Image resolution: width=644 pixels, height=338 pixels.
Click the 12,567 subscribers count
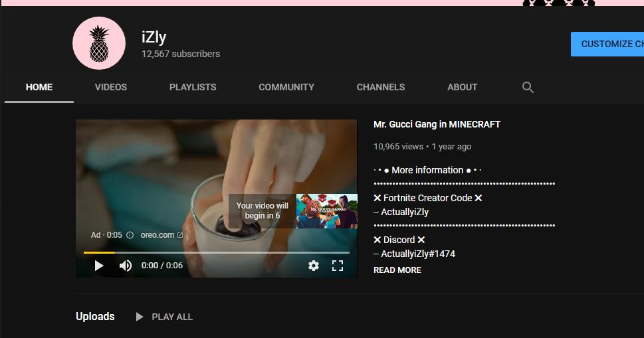click(181, 54)
